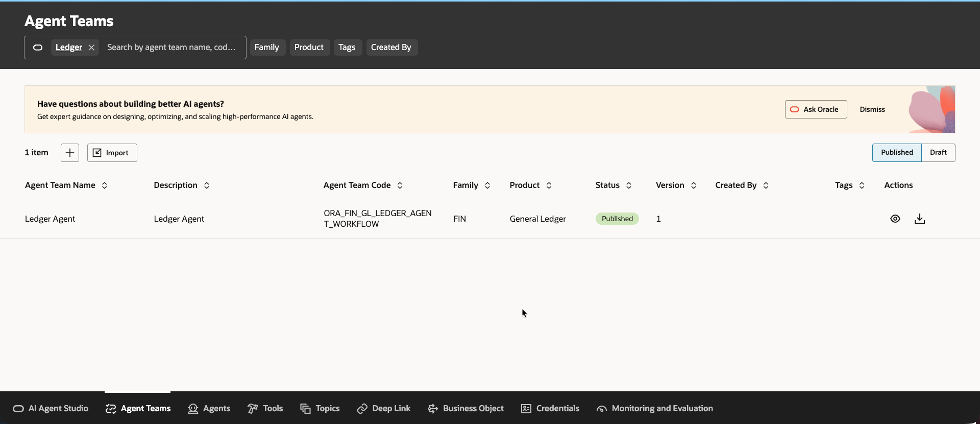Image resolution: width=980 pixels, height=424 pixels.
Task: Go to the Agents tab
Action: (x=209, y=409)
